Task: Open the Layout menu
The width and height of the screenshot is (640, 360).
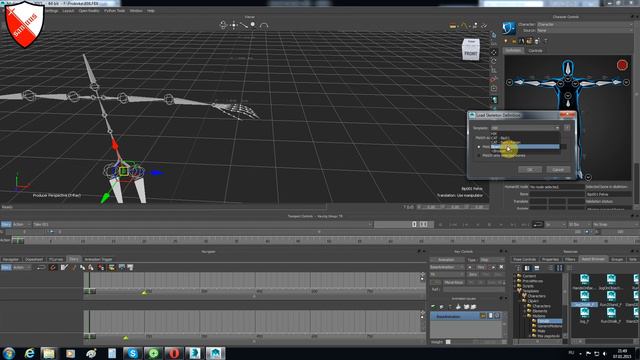Action: (x=68, y=11)
